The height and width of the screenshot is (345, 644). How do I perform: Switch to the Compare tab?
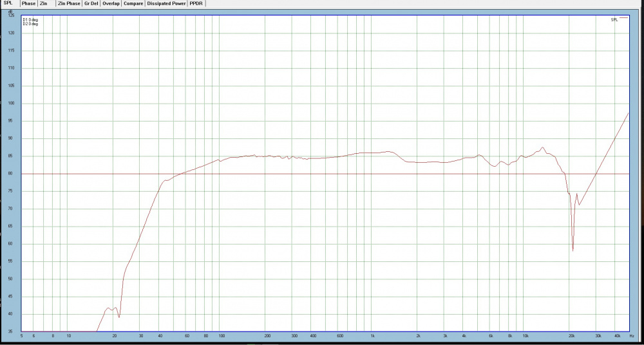pos(133,3)
